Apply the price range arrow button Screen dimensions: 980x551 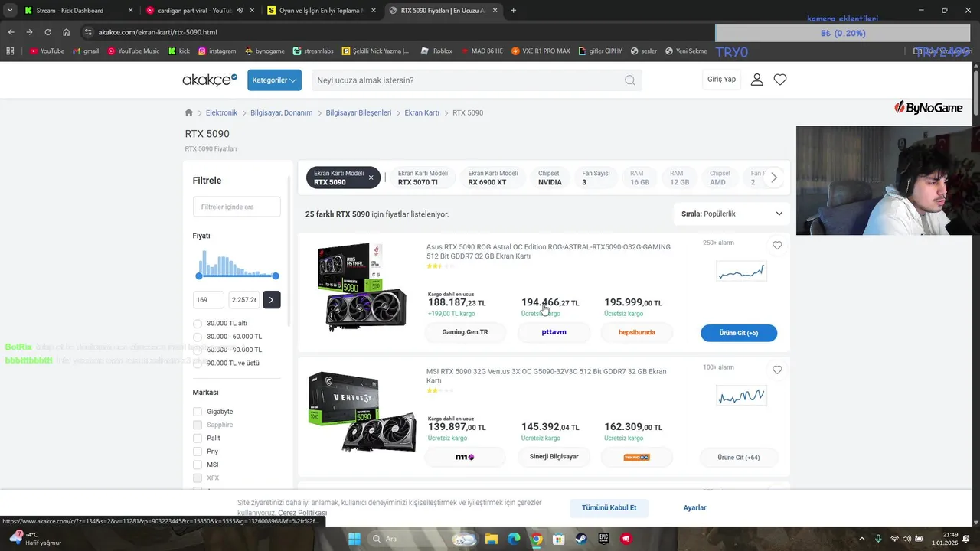(x=271, y=300)
